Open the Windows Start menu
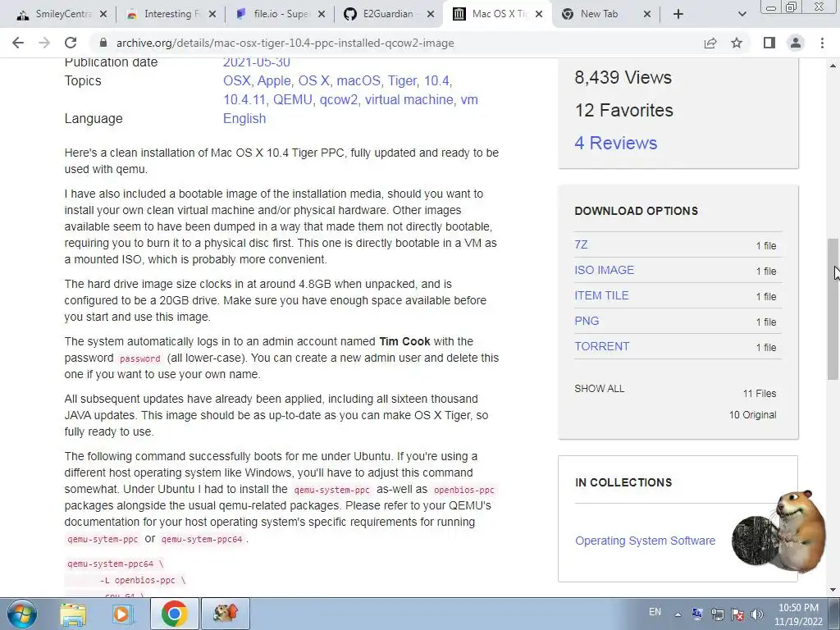Viewport: 840px width, 630px height. click(22, 614)
